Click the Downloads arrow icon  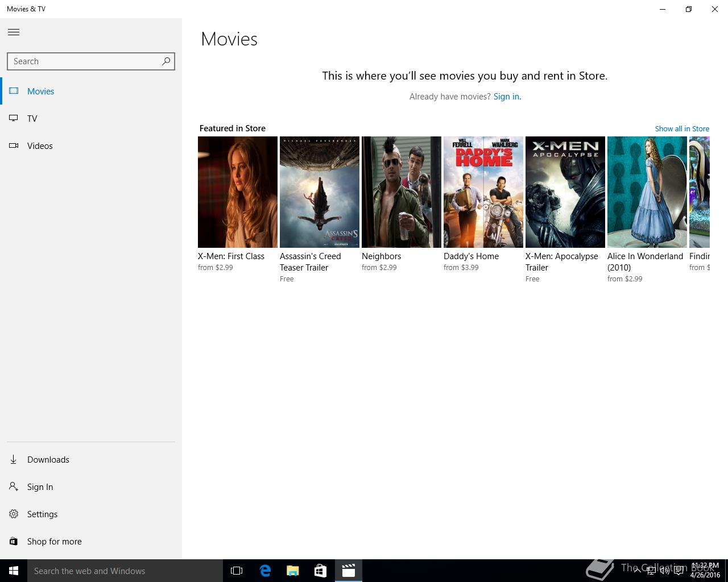pos(14,459)
